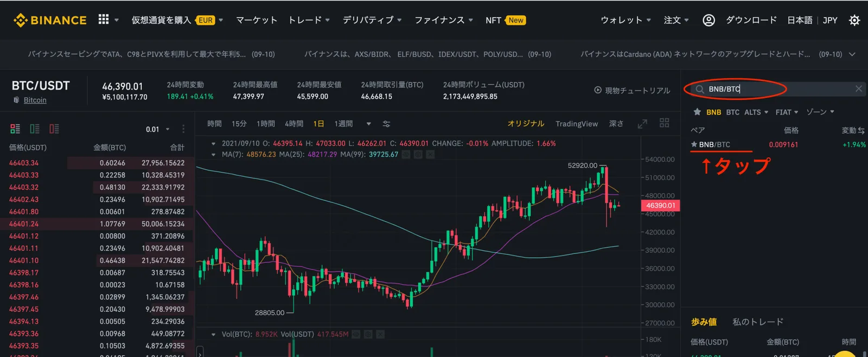Open the 0.01 price precision dropdown
Viewport: 868px width, 357px height.
(x=158, y=129)
